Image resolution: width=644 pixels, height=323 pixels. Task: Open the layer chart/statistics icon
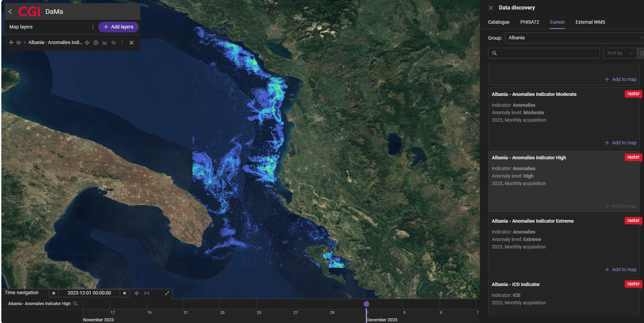[105, 43]
